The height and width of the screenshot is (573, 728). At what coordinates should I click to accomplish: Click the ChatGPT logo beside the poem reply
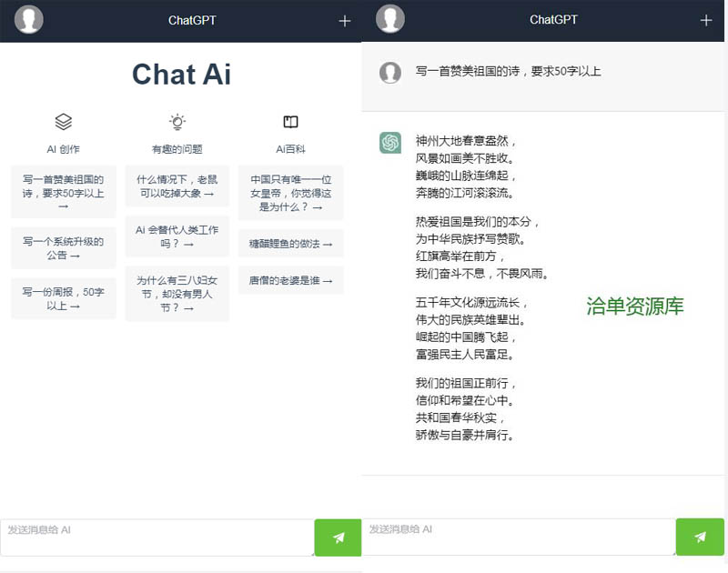[x=390, y=143]
